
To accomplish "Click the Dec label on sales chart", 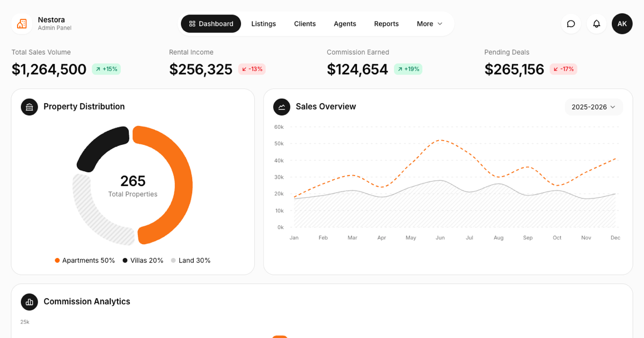I will [615, 238].
